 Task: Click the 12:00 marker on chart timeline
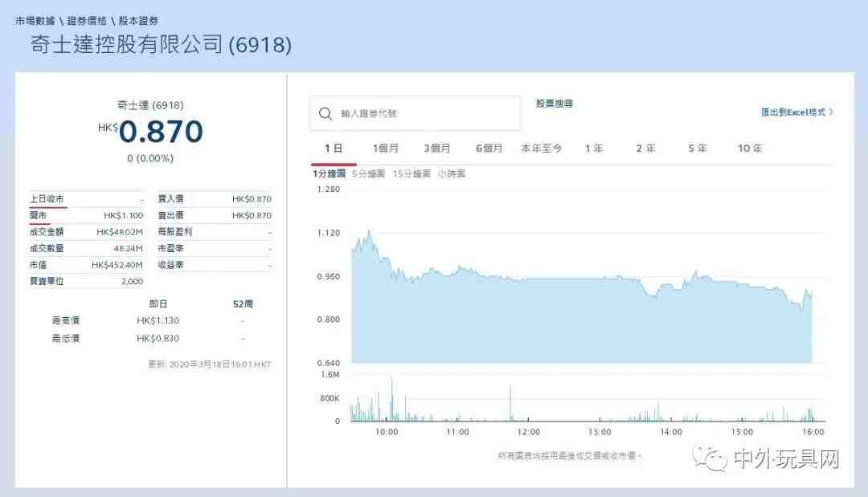[x=528, y=432]
